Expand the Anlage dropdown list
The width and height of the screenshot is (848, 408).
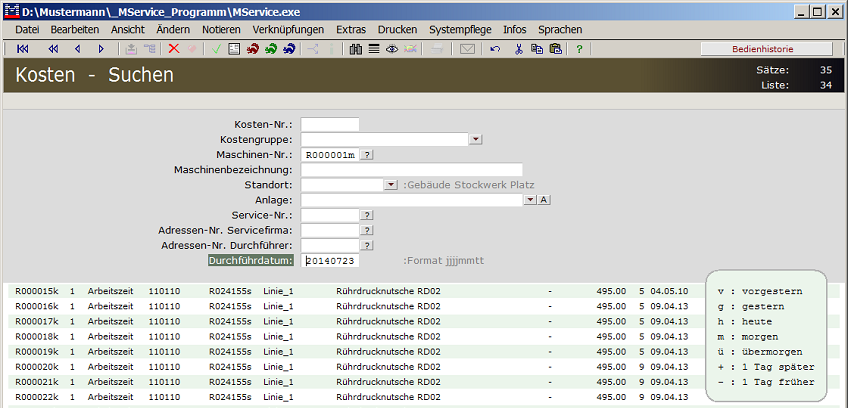[x=529, y=200]
